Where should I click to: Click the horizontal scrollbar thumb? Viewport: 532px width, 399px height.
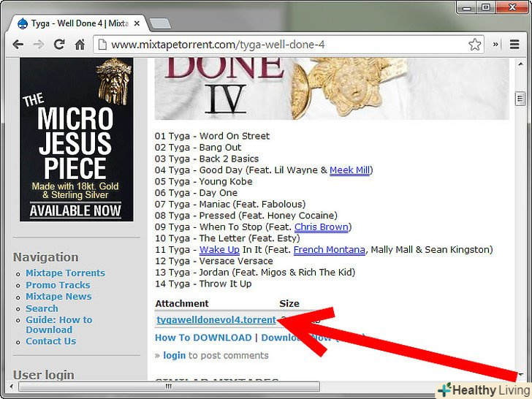point(169,386)
